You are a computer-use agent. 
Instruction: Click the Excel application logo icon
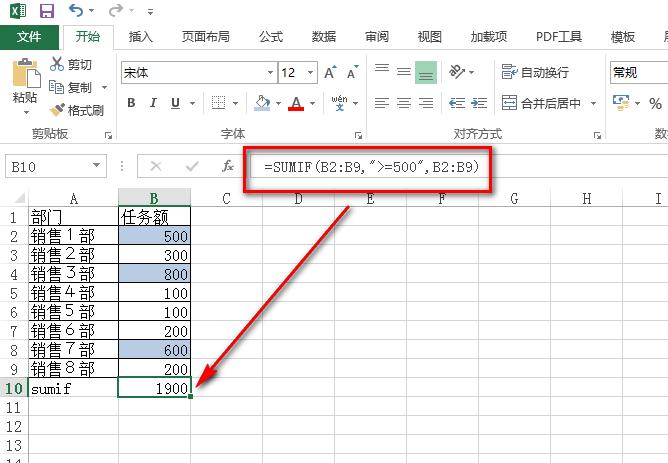pos(18,11)
